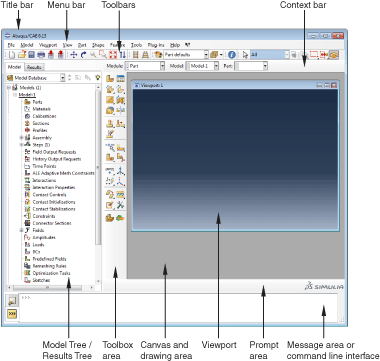Select Profiles in the Model Tree
Screen dimensions: 380x361
click(x=40, y=130)
